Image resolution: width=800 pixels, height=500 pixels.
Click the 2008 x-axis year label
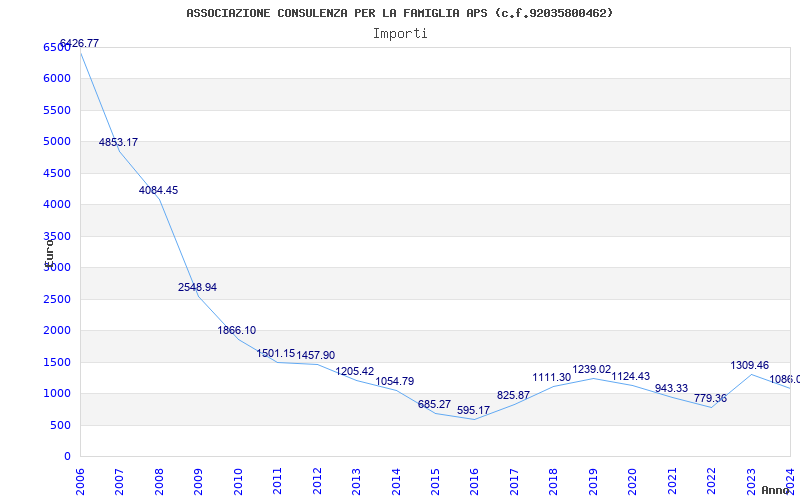[x=159, y=481]
